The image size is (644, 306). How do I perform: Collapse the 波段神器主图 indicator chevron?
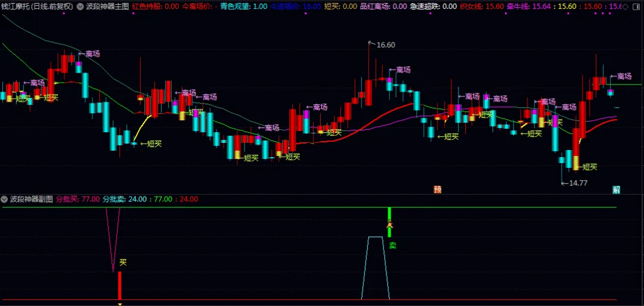point(80,7)
